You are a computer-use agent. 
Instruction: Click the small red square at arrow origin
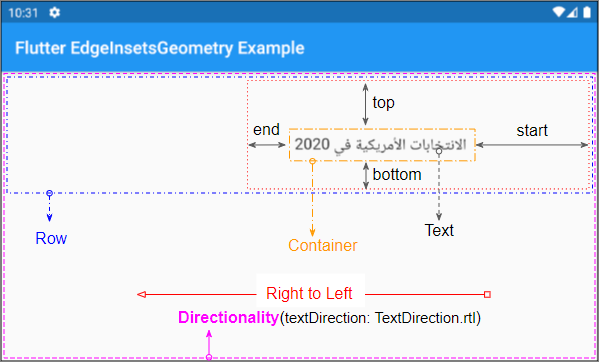pos(487,294)
